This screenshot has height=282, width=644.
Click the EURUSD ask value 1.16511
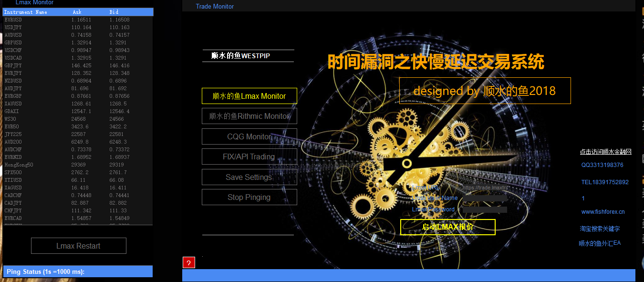[81, 20]
